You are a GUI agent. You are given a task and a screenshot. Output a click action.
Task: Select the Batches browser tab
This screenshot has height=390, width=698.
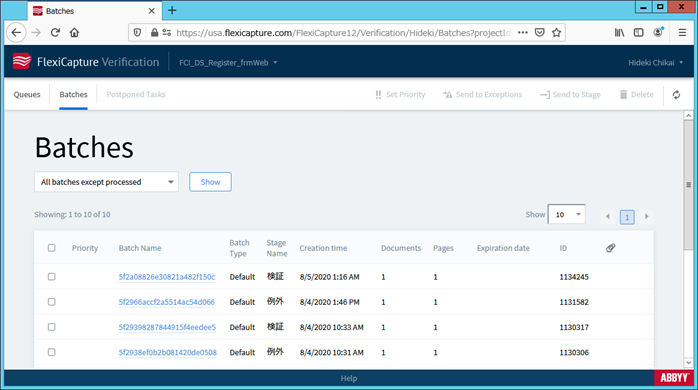tap(94, 11)
